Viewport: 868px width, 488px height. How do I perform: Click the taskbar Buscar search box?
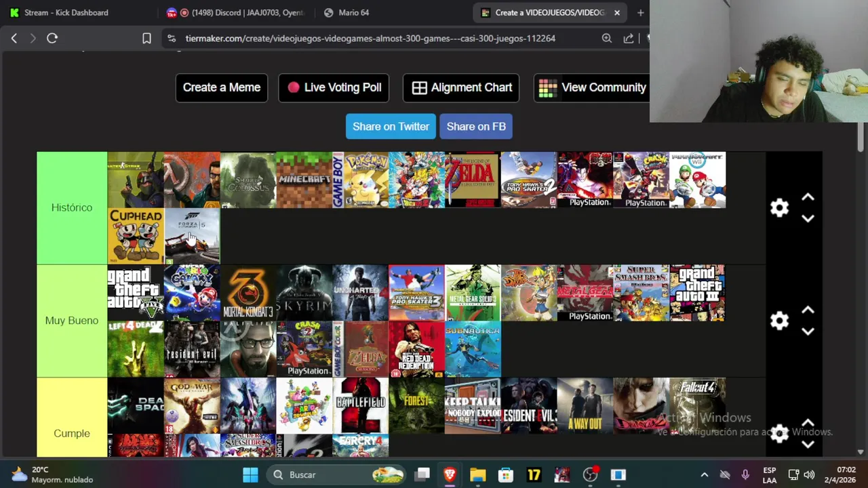point(336,475)
